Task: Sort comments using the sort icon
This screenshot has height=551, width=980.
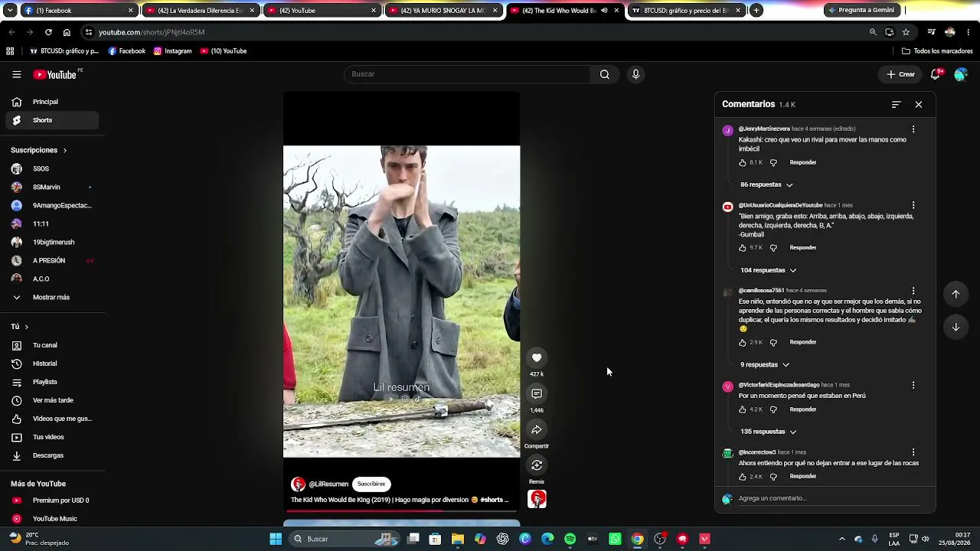Action: click(x=897, y=104)
